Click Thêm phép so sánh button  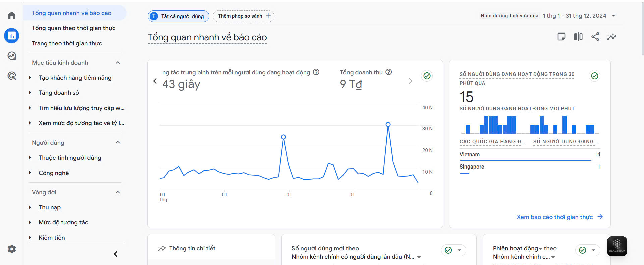tap(244, 16)
